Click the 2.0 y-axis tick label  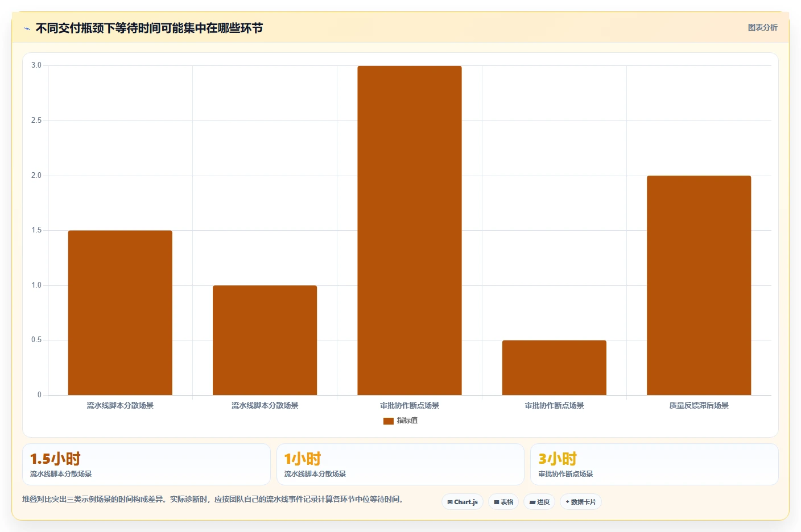point(36,176)
